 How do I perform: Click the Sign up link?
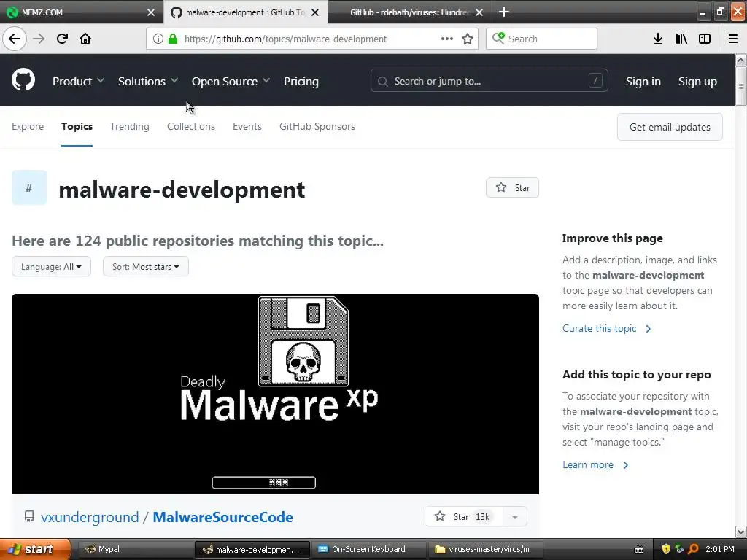click(697, 82)
